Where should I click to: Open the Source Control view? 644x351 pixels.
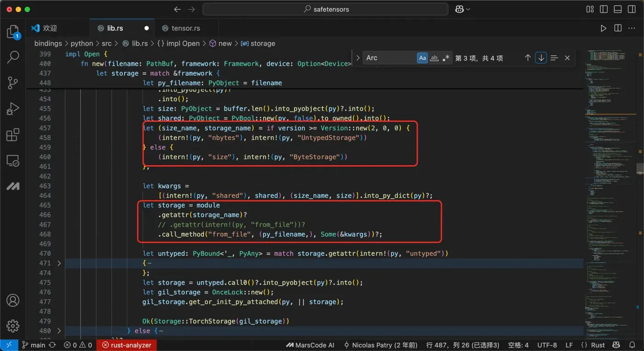tap(13, 83)
